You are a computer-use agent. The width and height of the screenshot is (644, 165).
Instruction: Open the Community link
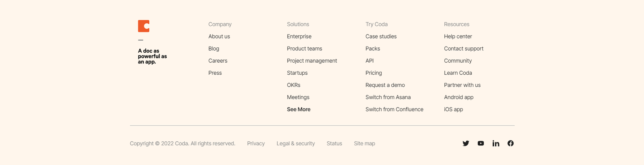point(458,61)
